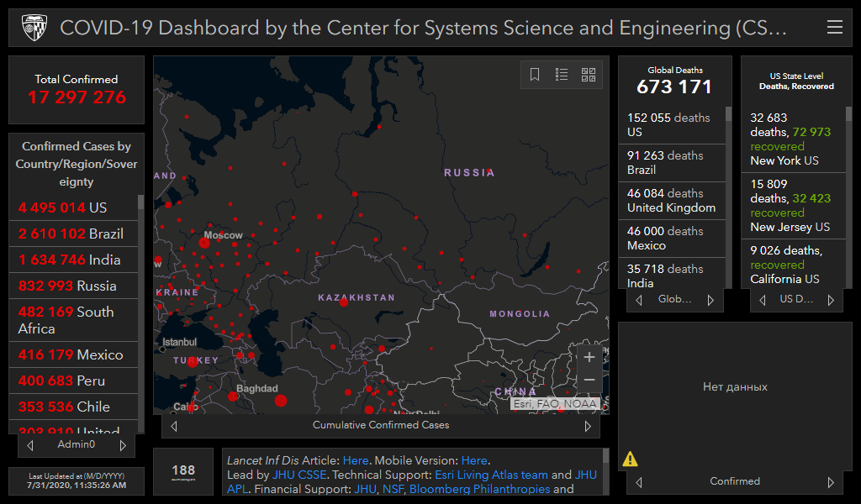Click the yellow warning triangle icon
861x504 pixels.
[x=630, y=459]
